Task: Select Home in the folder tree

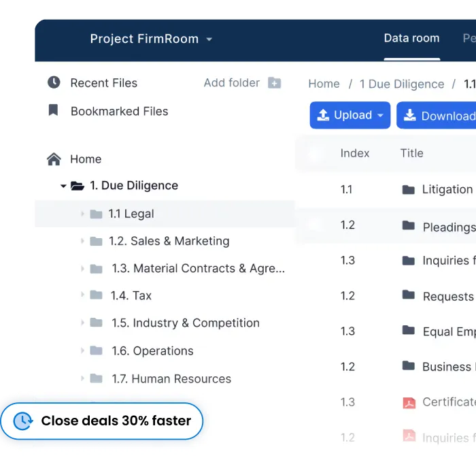Action: point(86,159)
